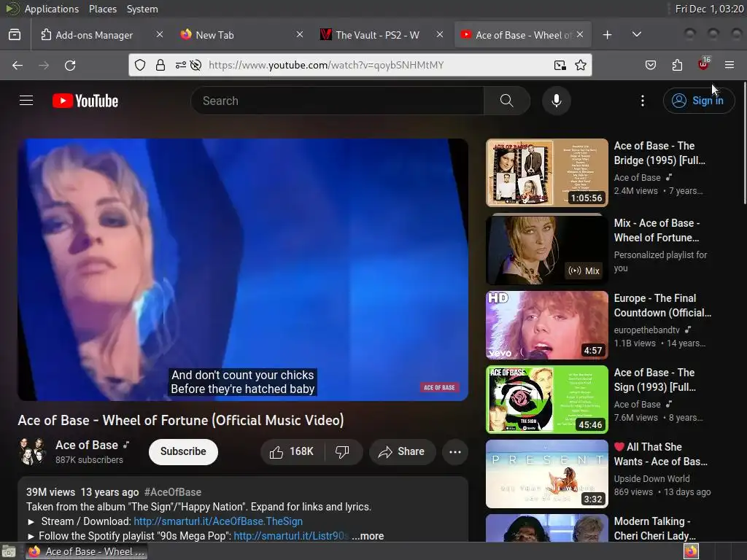
Task: Expand the list all tabs chevron
Action: pyautogui.click(x=636, y=35)
